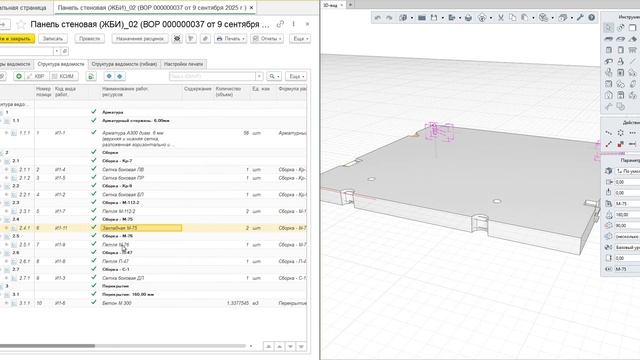Image resolution: width=640 pixels, height=360 pixels.
Task: Click the checkmark in row Петля М-112-2
Action: click(x=94, y=211)
